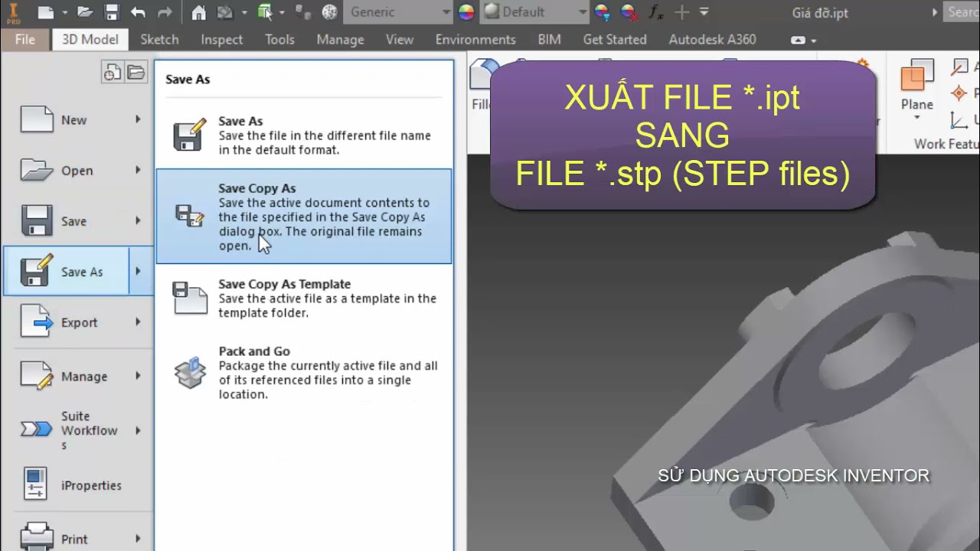Expand the New document dropdown arrow in toolbar
This screenshot has height=551, width=980.
64,12
